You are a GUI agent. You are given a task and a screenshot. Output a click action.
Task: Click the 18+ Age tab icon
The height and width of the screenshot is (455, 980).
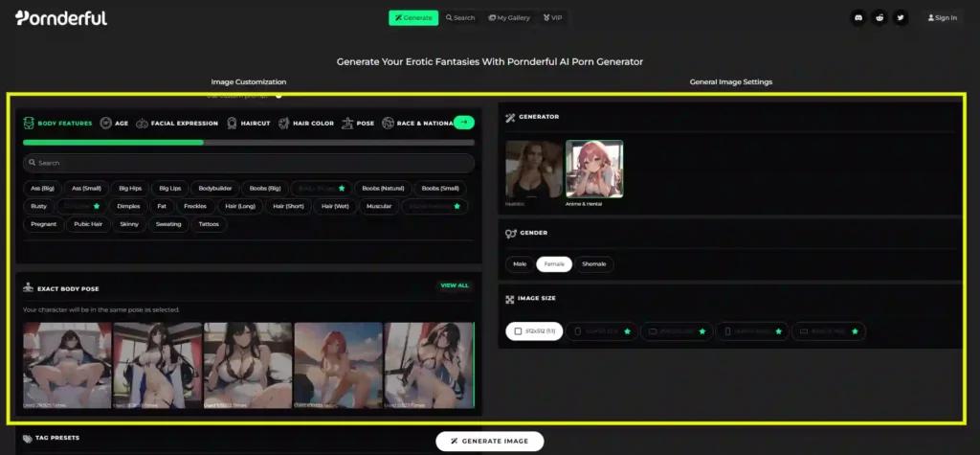(x=105, y=124)
